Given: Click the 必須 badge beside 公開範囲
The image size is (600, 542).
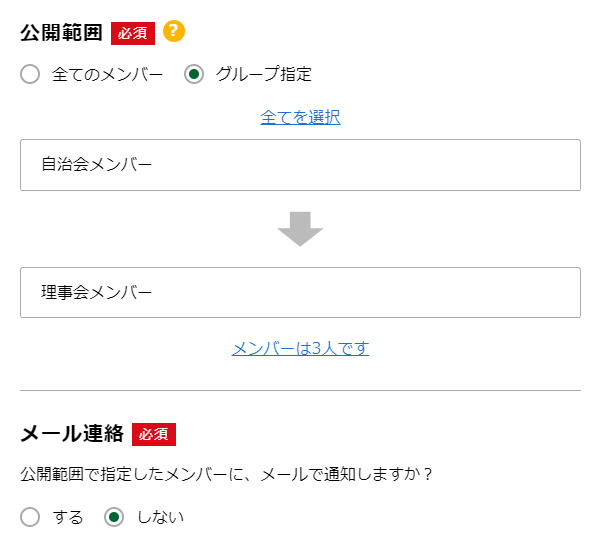Looking at the screenshot, I should [132, 33].
